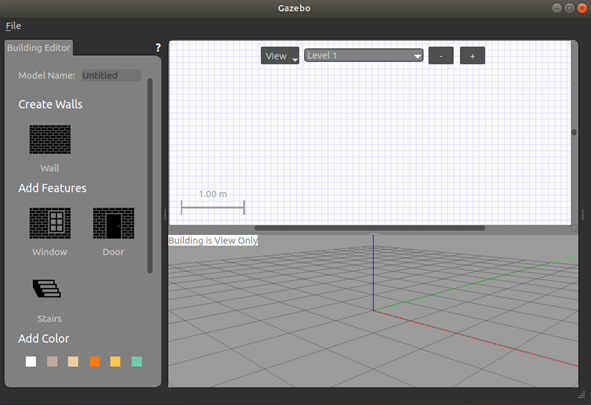Choose the Door feature icon

113,223
